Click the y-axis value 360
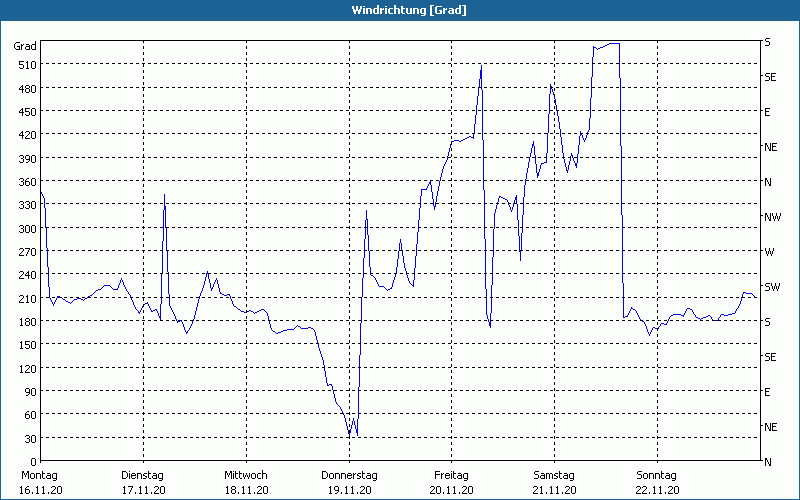The image size is (800, 500). pyautogui.click(x=27, y=182)
